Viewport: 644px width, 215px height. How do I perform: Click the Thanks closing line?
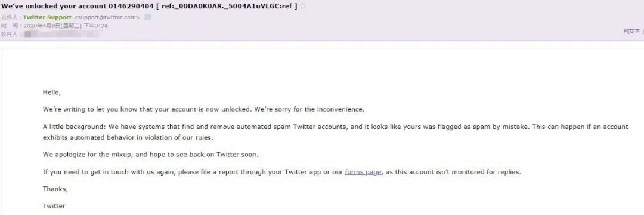point(55,189)
